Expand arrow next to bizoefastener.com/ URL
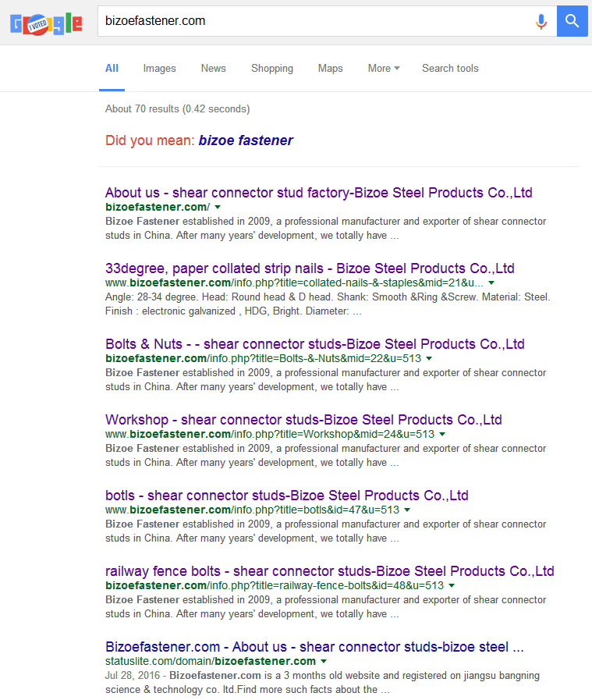Screen dimensions: 592x700 (x=218, y=207)
